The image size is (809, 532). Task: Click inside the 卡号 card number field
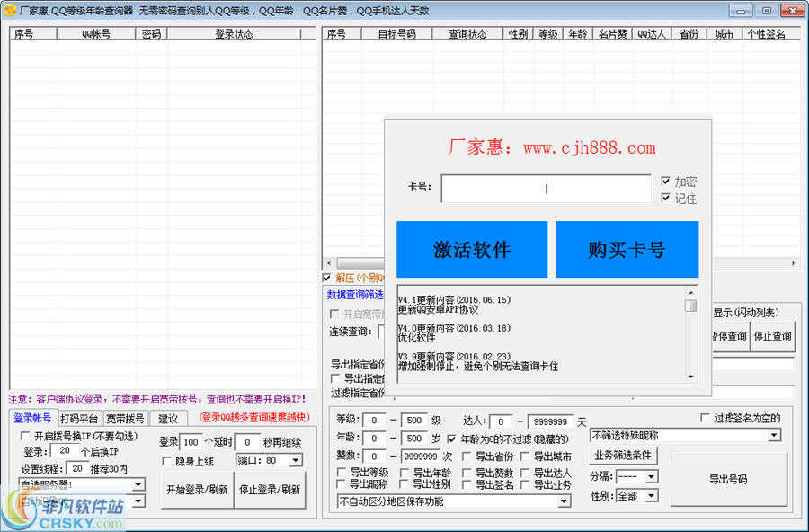(546, 189)
